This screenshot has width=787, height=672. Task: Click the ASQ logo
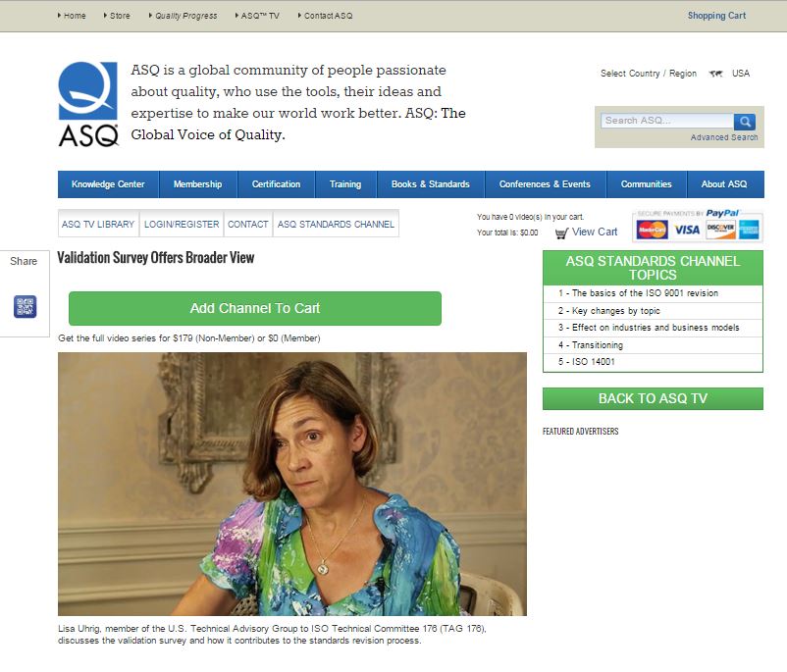pos(88,104)
